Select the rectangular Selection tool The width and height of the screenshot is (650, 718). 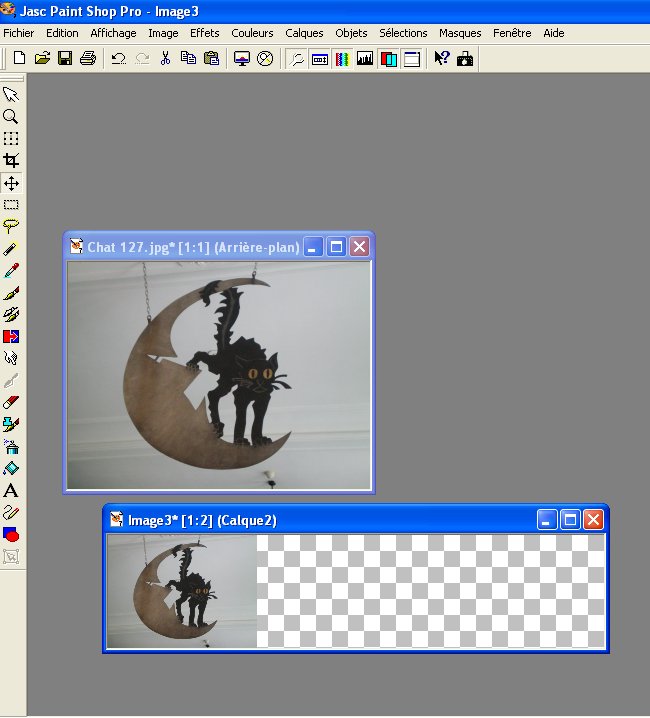(11, 205)
